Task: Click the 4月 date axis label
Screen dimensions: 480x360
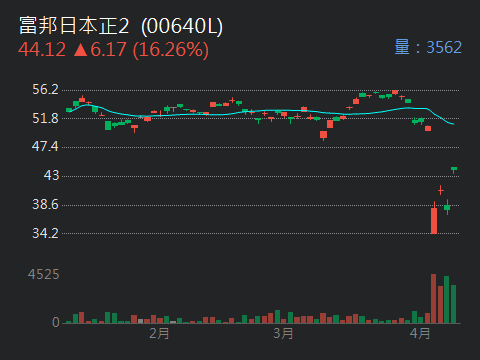Action: pyautogui.click(x=420, y=333)
